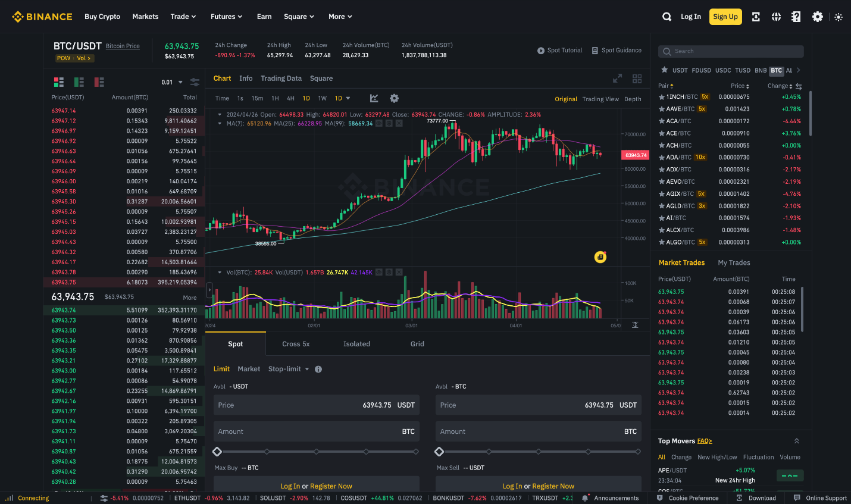Show combined buy and sell order book view
This screenshot has height=504, width=851.
click(59, 82)
